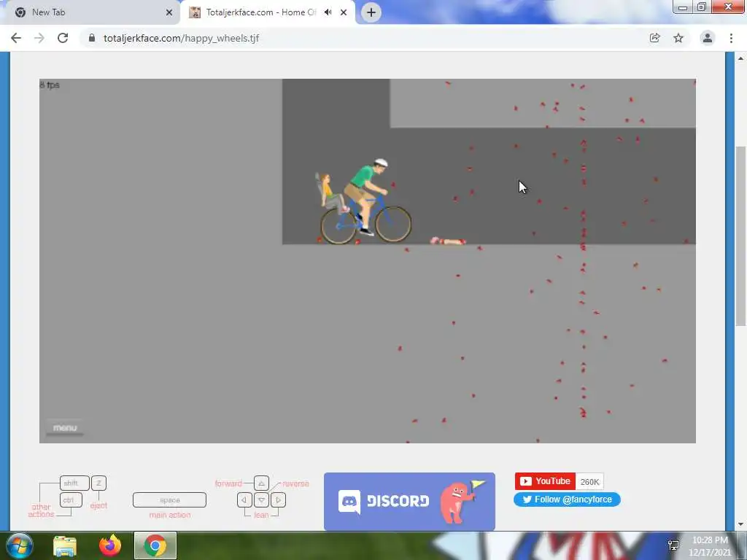The width and height of the screenshot is (747, 560).
Task: Click the up arrow forward key
Action: tap(261, 483)
